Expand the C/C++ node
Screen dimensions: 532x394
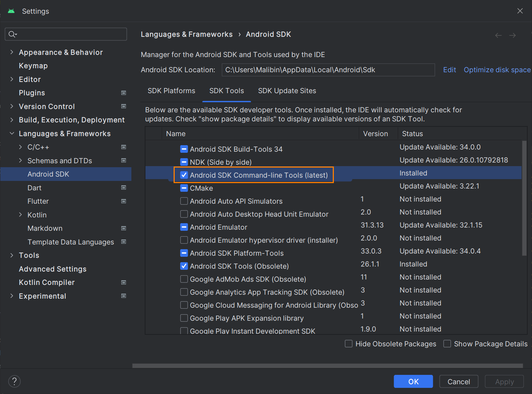coord(20,147)
